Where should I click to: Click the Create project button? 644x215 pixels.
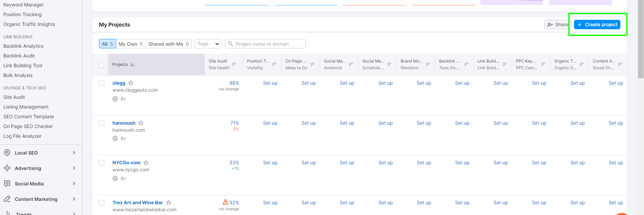click(597, 25)
